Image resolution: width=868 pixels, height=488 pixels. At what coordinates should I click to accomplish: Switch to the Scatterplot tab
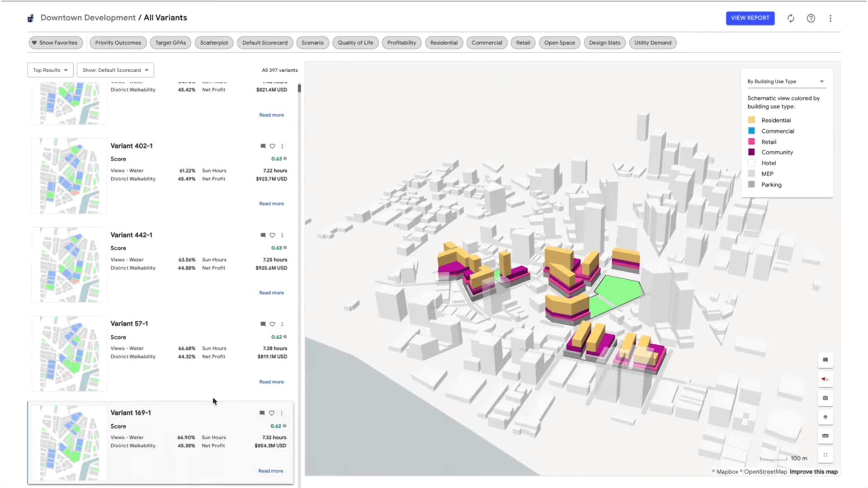click(x=213, y=42)
